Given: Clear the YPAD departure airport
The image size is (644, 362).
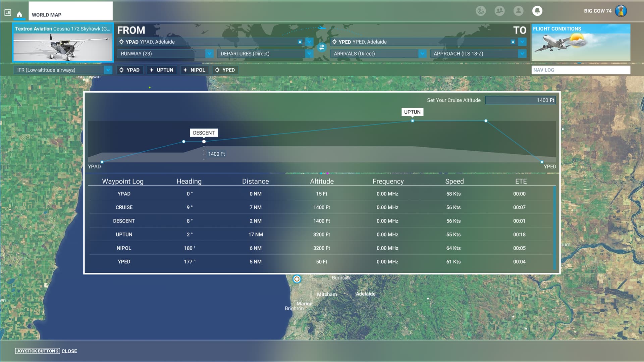Looking at the screenshot, I should pos(300,42).
